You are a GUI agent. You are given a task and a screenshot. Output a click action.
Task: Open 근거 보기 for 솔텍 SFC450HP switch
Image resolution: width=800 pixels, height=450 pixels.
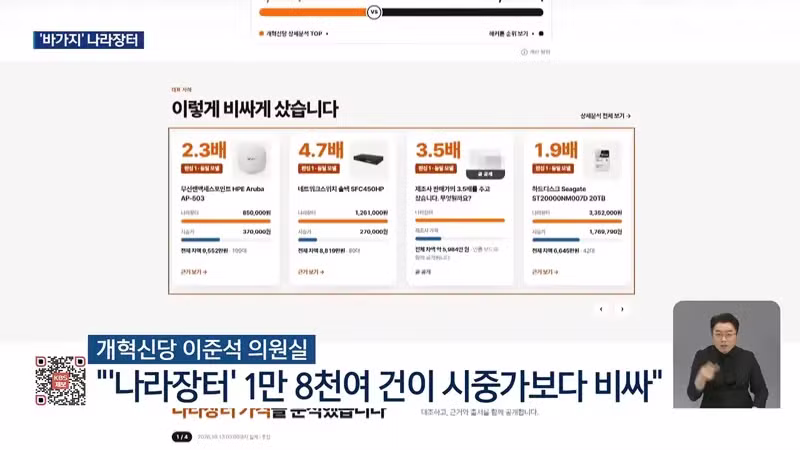(311, 272)
